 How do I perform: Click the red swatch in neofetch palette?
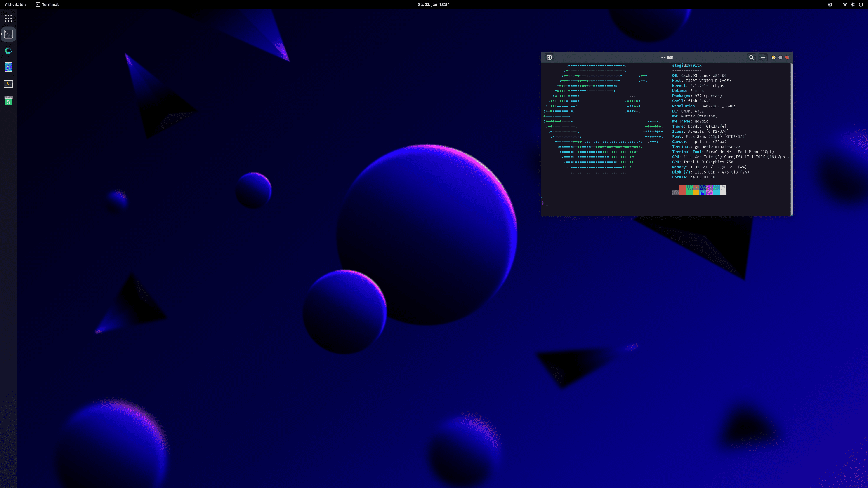click(682, 190)
